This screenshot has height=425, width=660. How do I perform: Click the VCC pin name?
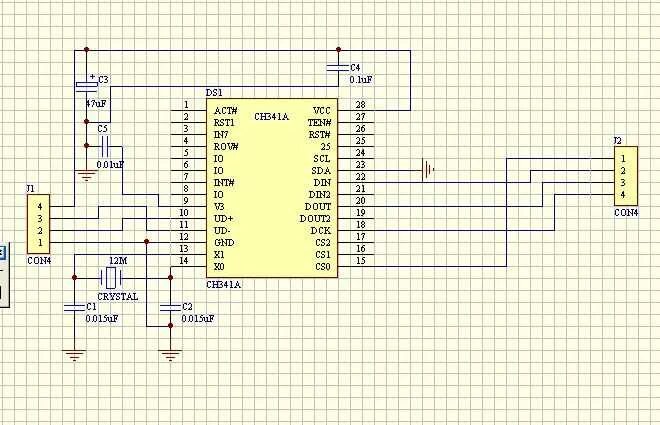(x=322, y=111)
